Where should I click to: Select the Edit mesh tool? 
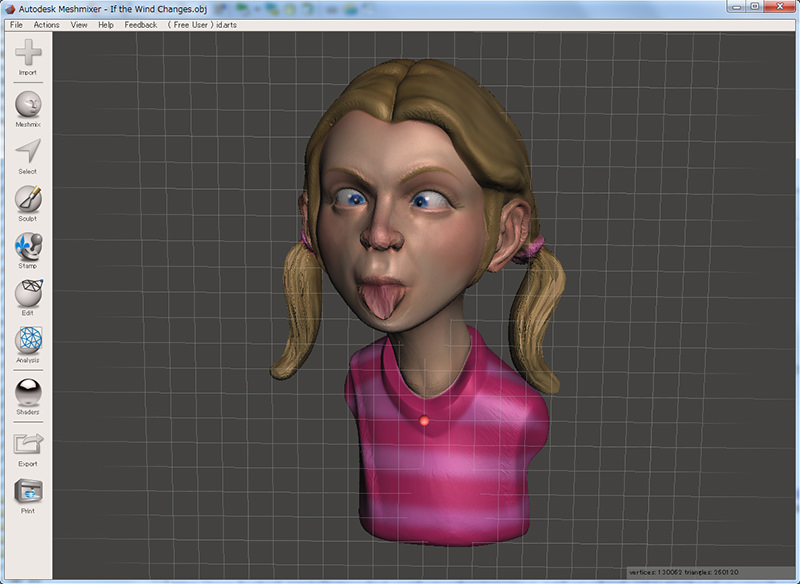(28, 294)
